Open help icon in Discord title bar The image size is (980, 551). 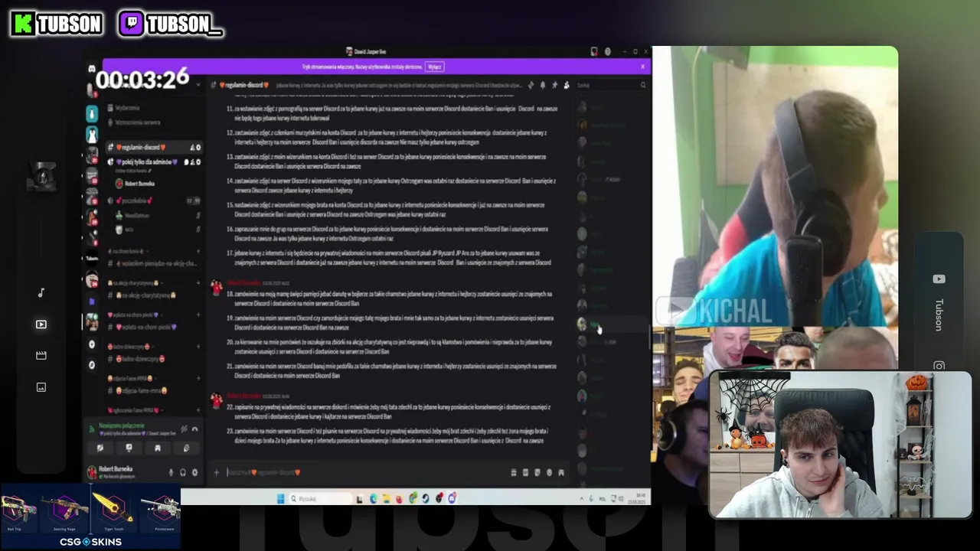coord(608,51)
